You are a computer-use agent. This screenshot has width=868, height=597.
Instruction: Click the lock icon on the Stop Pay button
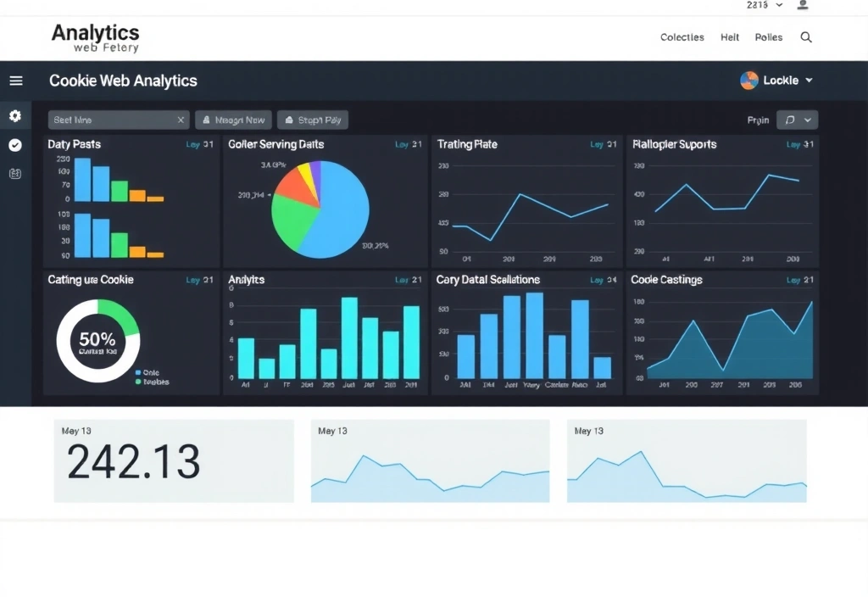(289, 120)
